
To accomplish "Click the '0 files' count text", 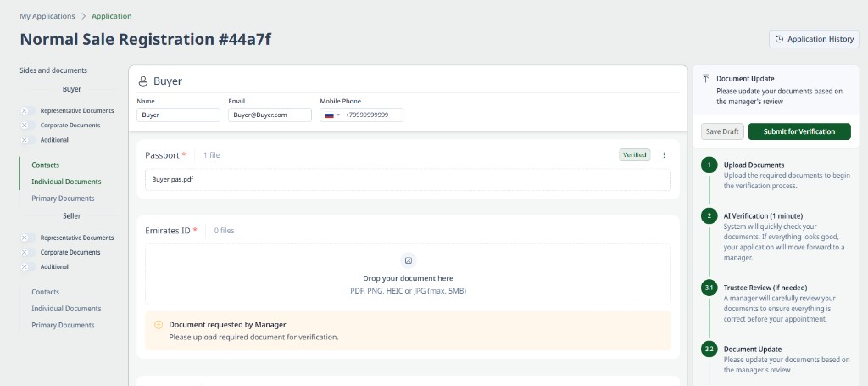I will pos(224,231).
